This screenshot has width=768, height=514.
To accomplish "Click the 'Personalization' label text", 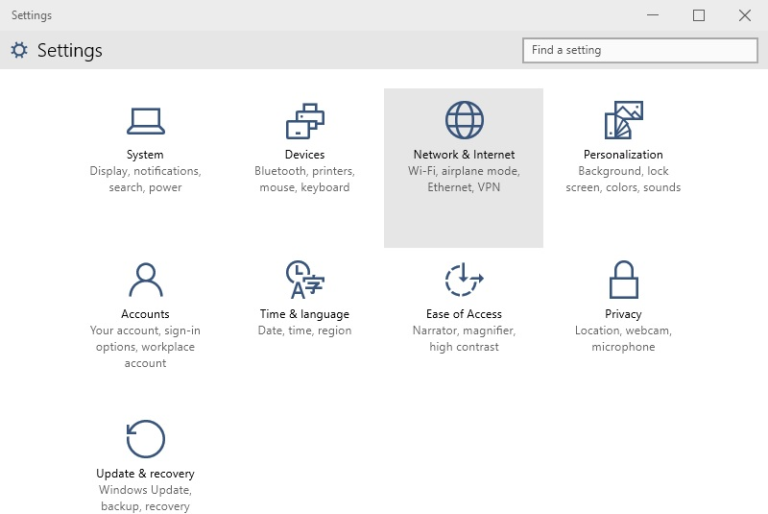I will (x=623, y=155).
